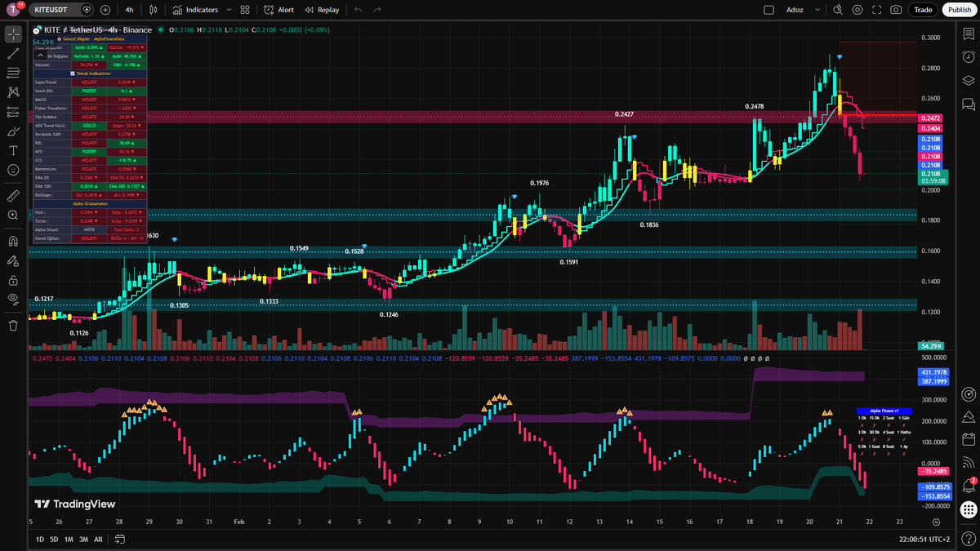The width and height of the screenshot is (980, 551).
Task: Click the -35.2485 oscillator value label
Action: (x=932, y=472)
